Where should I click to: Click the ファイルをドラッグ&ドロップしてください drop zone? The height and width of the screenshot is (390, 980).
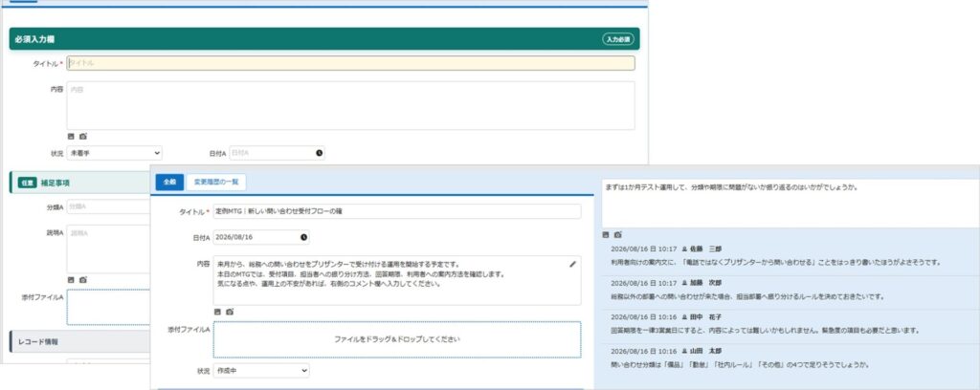[397, 339]
